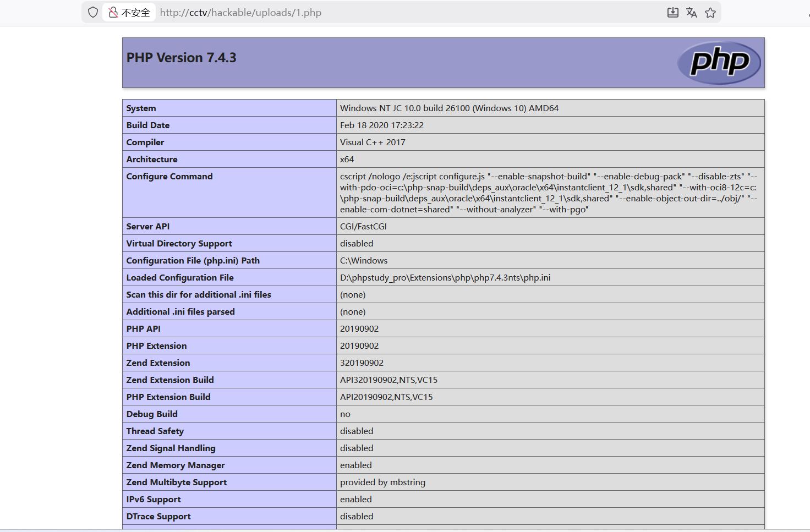Click the install/download page icon in address bar
The width and height of the screenshot is (810, 532).
click(672, 12)
